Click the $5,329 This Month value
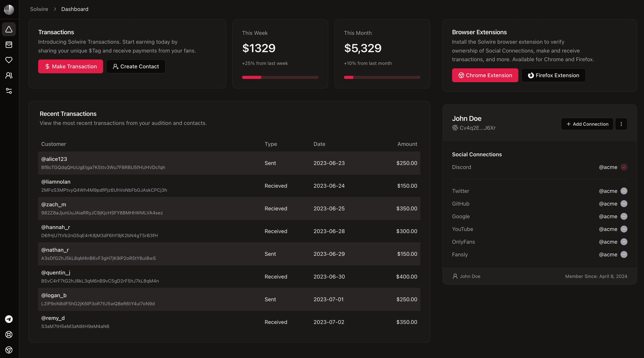 (363, 48)
